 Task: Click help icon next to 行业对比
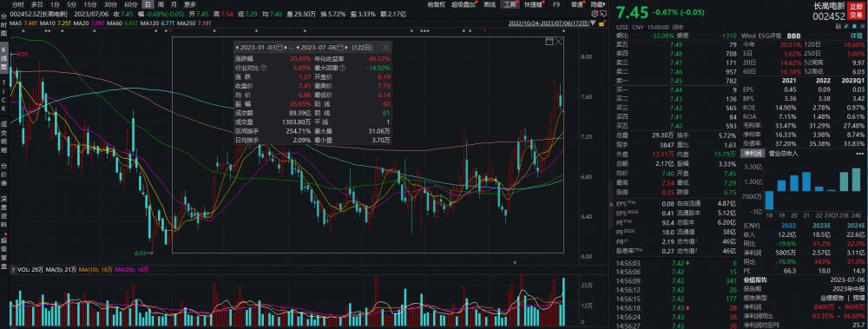click(264, 68)
